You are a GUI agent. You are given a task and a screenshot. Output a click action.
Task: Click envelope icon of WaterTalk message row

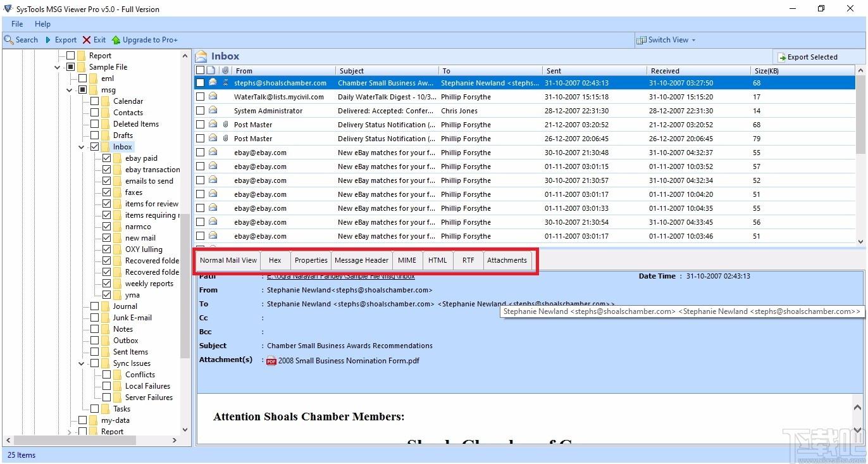(213, 97)
